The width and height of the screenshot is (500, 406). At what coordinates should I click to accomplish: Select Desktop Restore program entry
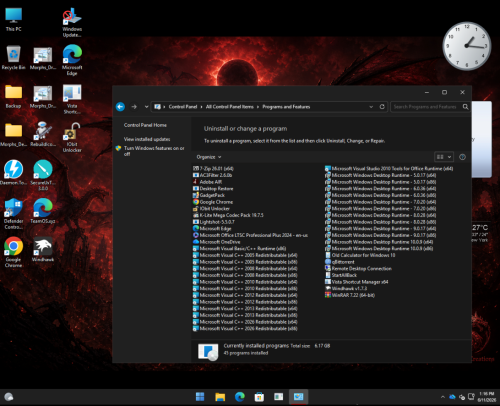pos(213,188)
